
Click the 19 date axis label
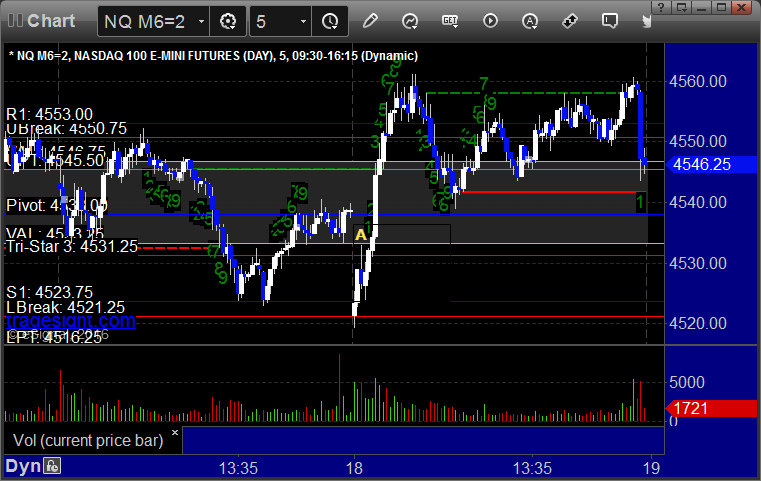(x=651, y=468)
